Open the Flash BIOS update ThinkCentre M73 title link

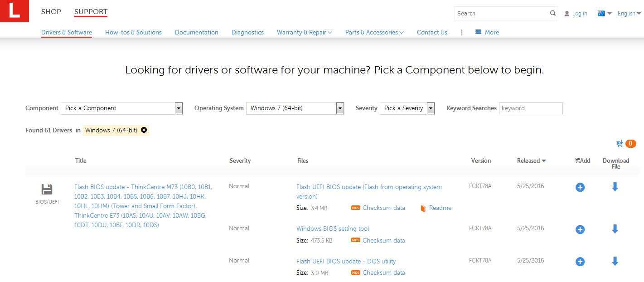pos(143,206)
